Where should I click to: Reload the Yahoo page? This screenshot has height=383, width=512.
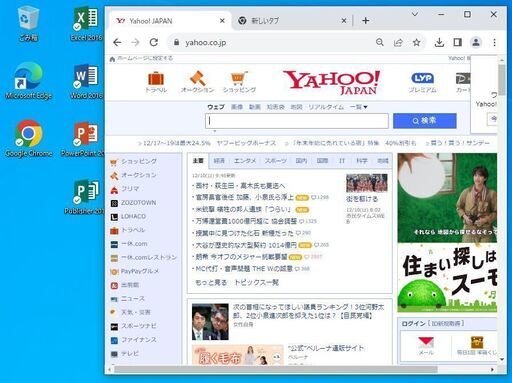point(154,42)
